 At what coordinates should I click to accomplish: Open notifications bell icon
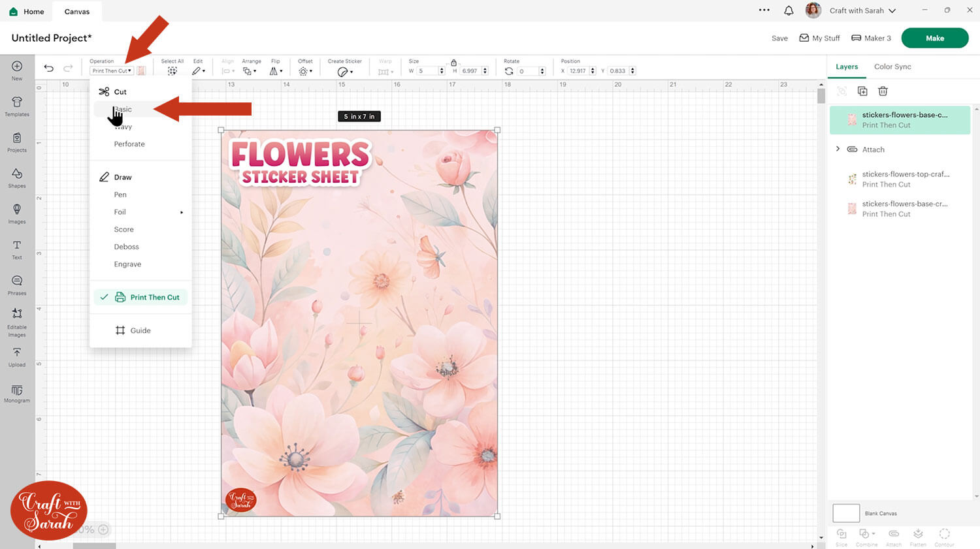(789, 10)
